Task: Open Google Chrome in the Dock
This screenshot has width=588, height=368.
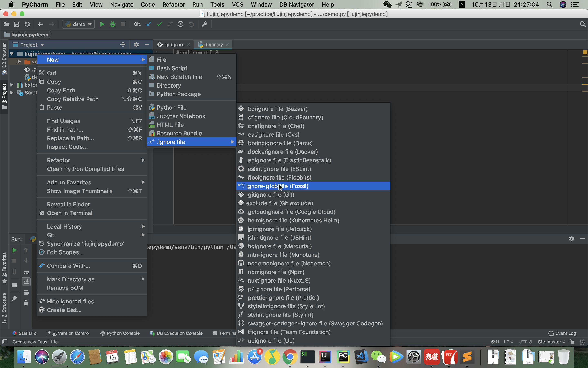Action: click(290, 357)
